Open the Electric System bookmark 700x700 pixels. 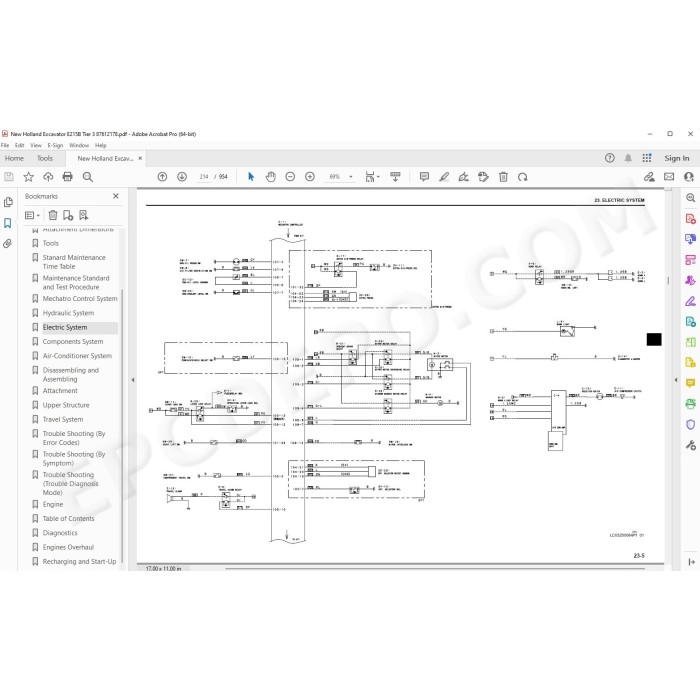(65, 327)
